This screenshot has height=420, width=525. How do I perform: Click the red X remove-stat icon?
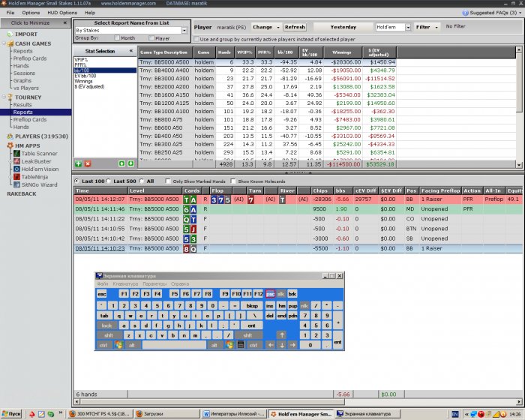87,163
